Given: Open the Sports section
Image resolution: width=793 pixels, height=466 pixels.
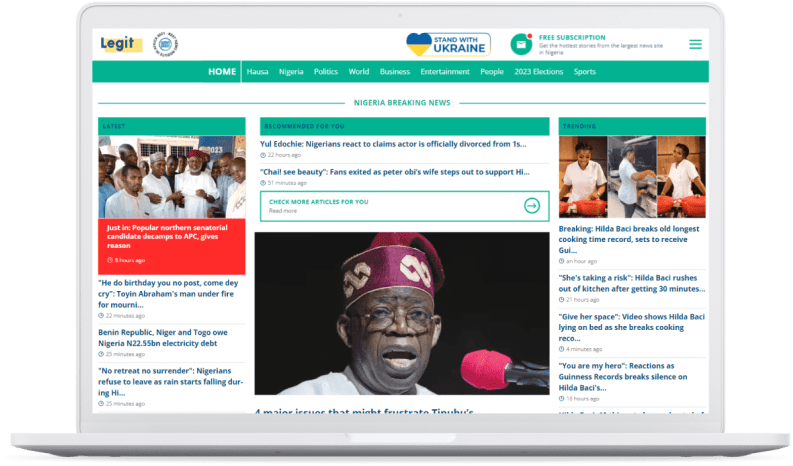Looking at the screenshot, I should pos(585,72).
